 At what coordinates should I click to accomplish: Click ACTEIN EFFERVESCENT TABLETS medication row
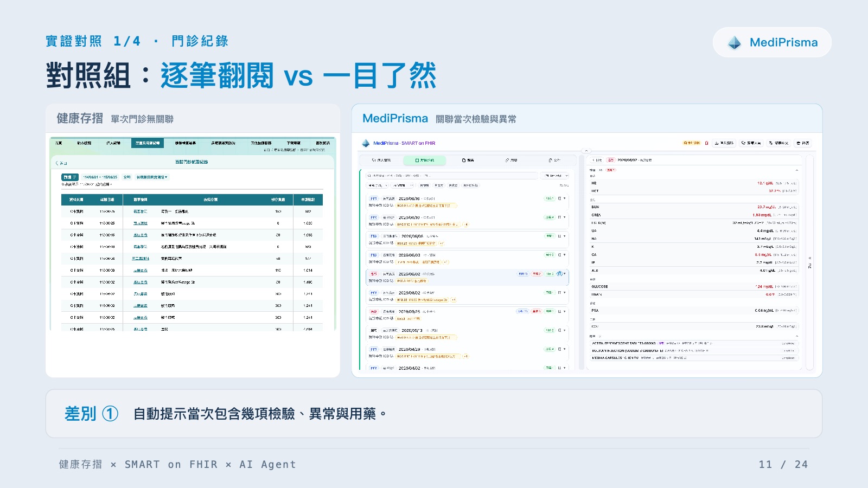click(694, 343)
